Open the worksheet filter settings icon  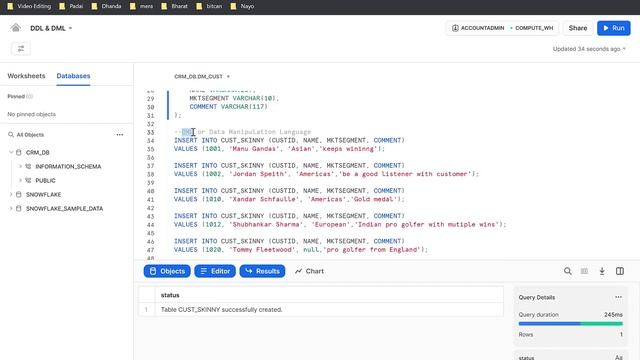click(21, 49)
